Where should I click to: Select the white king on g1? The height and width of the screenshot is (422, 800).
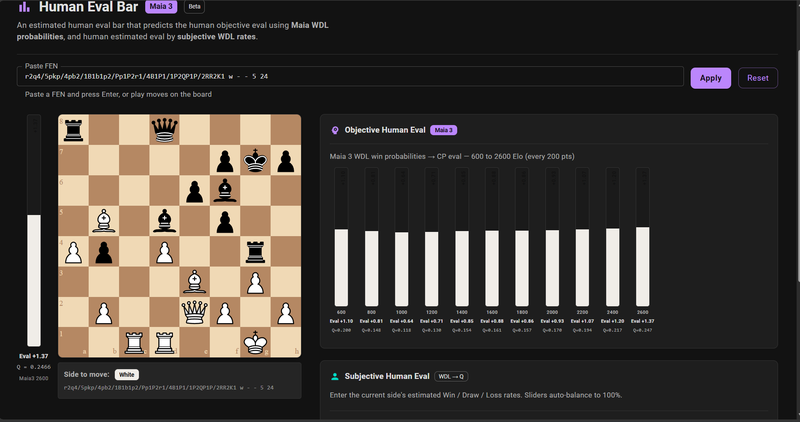point(255,342)
